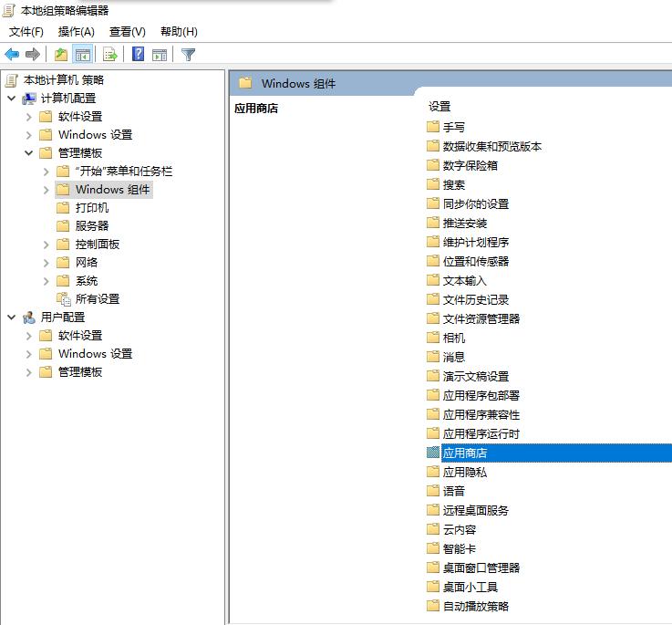Click the 数据收集和预览版本 folder icon
This screenshot has width=672, height=625.
tap(433, 146)
